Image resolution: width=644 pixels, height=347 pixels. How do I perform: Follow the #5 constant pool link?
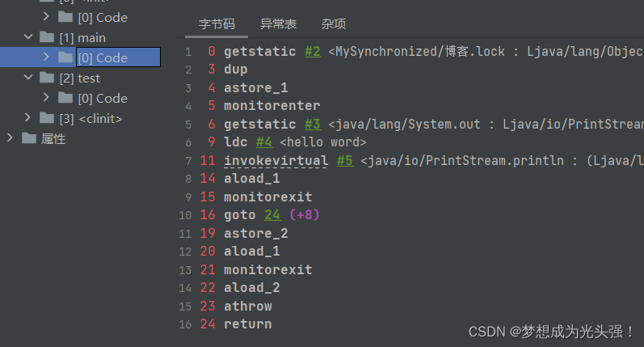(x=345, y=160)
